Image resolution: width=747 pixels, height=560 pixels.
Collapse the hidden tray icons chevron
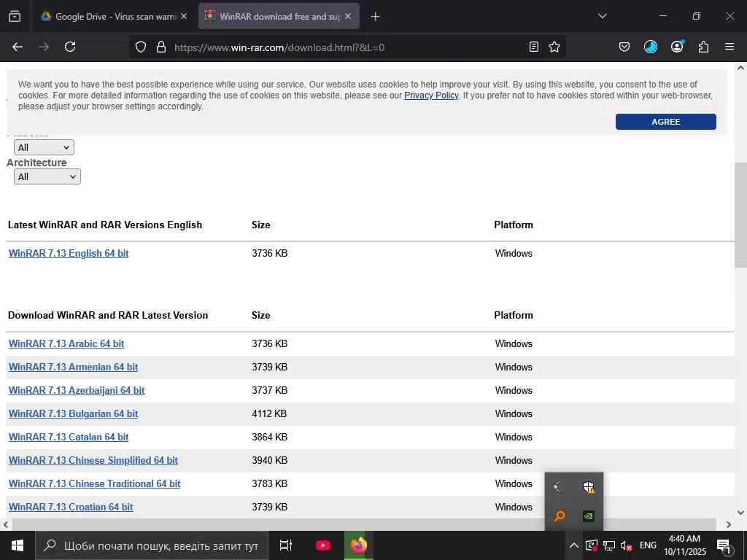click(x=574, y=545)
